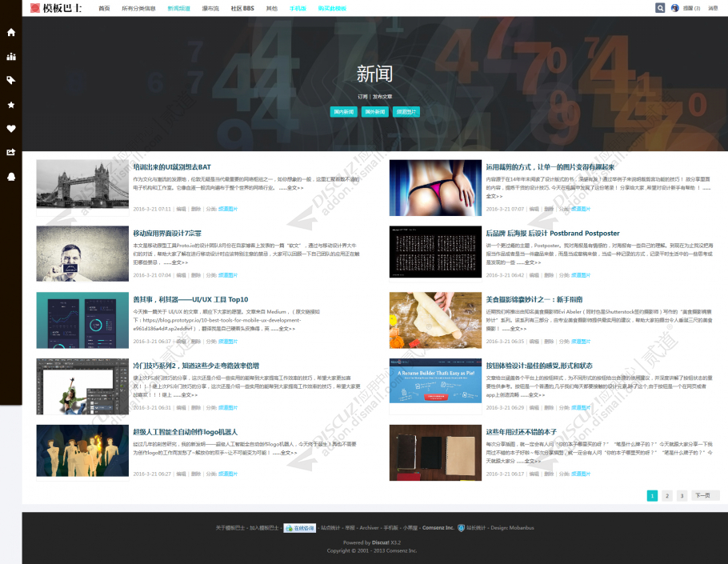Go to pagination page 3
The image size is (728, 564).
click(x=682, y=496)
